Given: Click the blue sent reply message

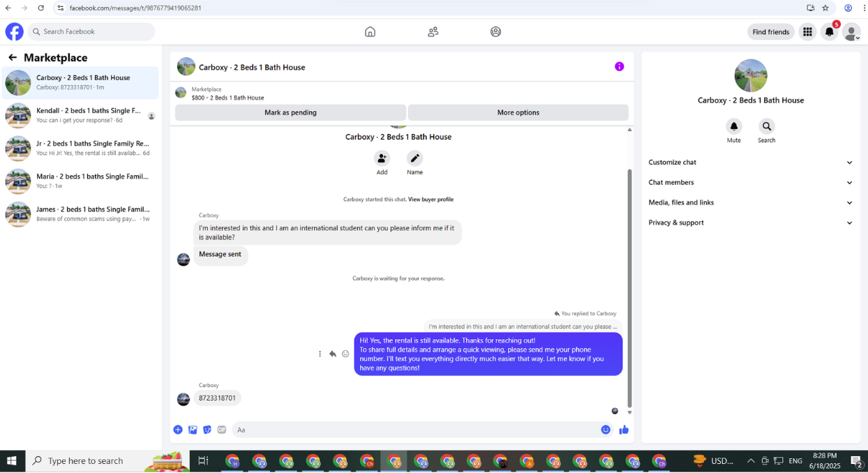Looking at the screenshot, I should tap(488, 354).
